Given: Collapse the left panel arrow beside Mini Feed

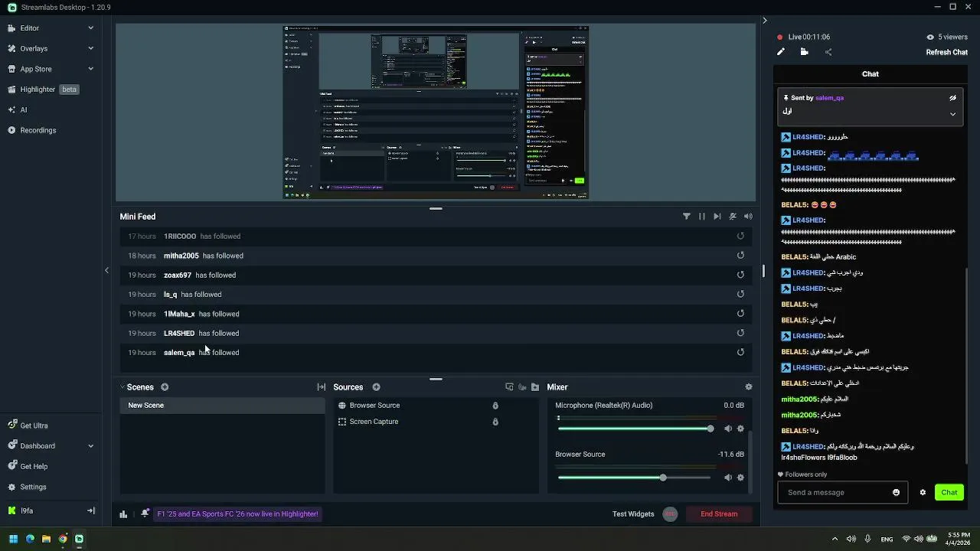Looking at the screenshot, I should 106,270.
